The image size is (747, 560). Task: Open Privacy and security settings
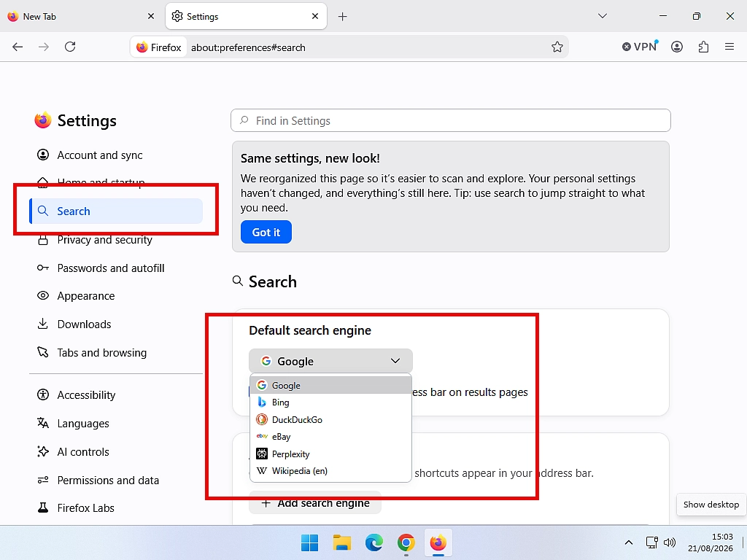(116, 240)
